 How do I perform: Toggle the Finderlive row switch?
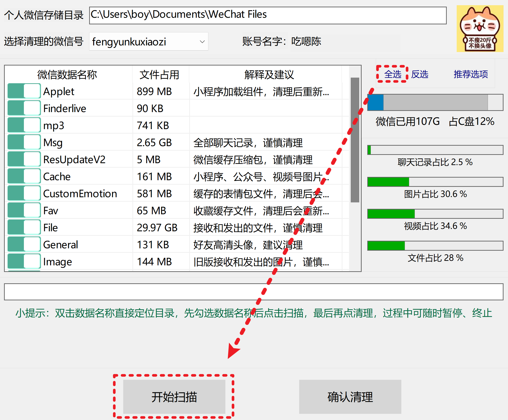[24, 108]
